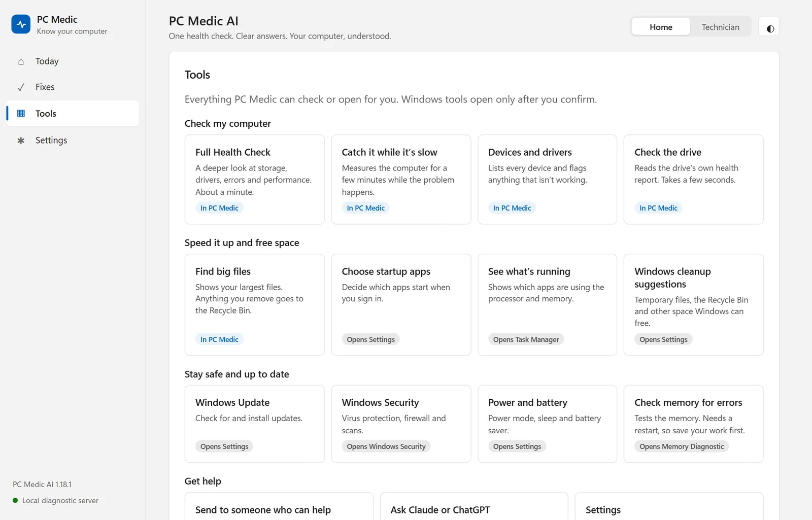Open the Ask Claude or ChatGPT card
Screen dimensions: 812x520
[473, 506]
